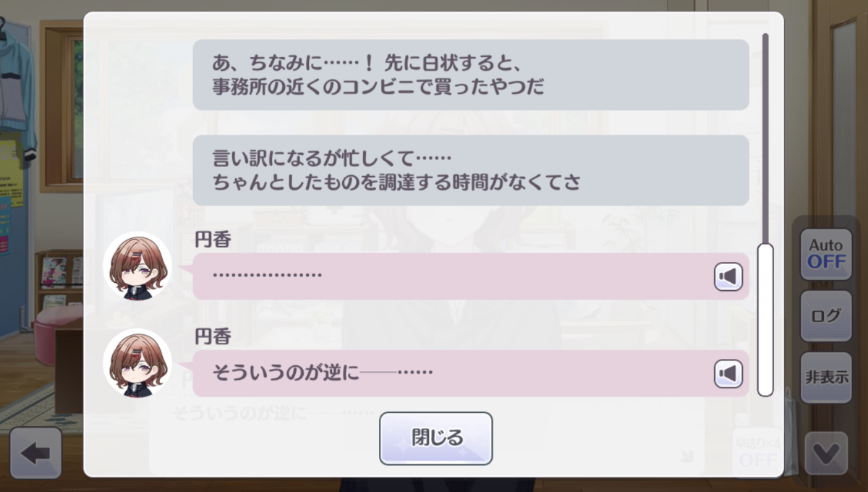Click the upper 円香 name label
Image resolution: width=868 pixels, height=492 pixels.
[213, 240]
